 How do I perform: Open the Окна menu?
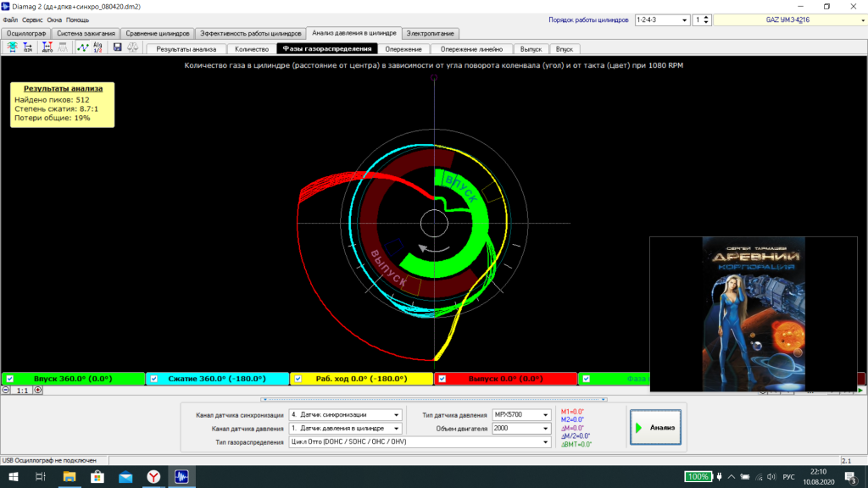tap(54, 20)
